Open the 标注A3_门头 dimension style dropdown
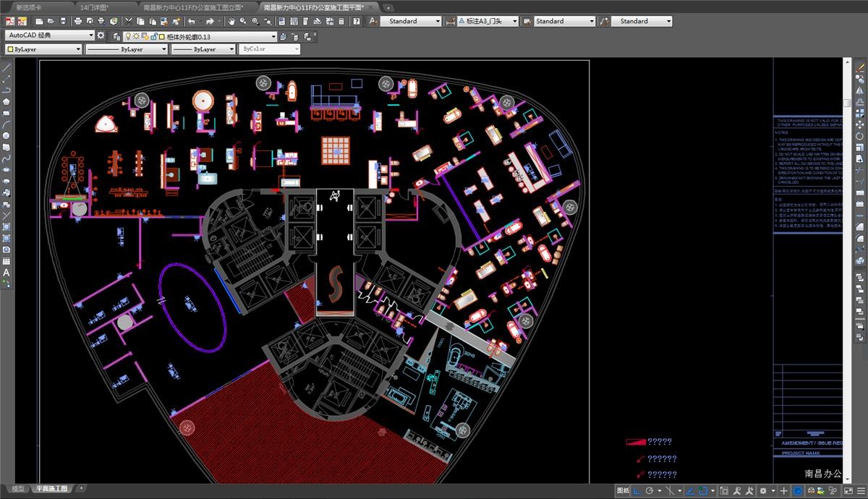The height and width of the screenshot is (499, 868). (x=515, y=22)
